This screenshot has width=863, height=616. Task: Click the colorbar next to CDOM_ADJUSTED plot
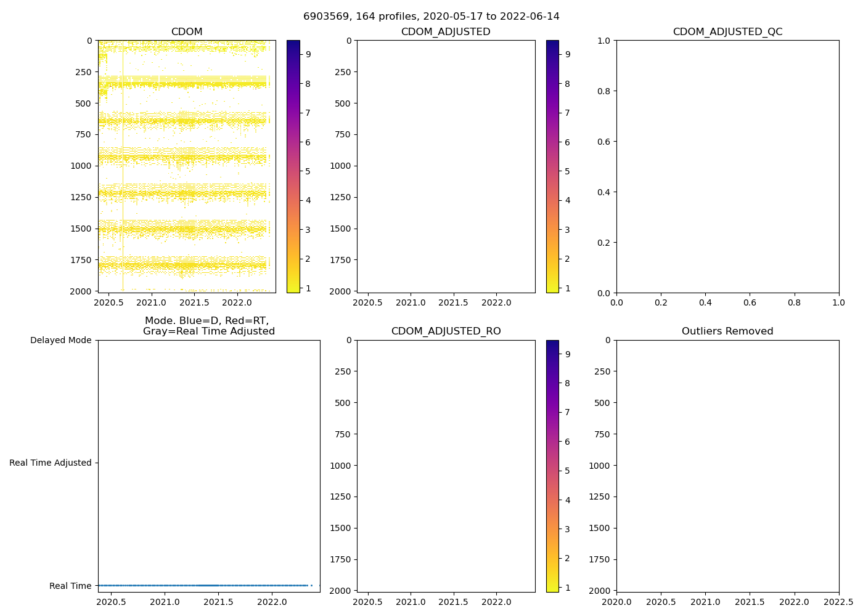pos(552,166)
